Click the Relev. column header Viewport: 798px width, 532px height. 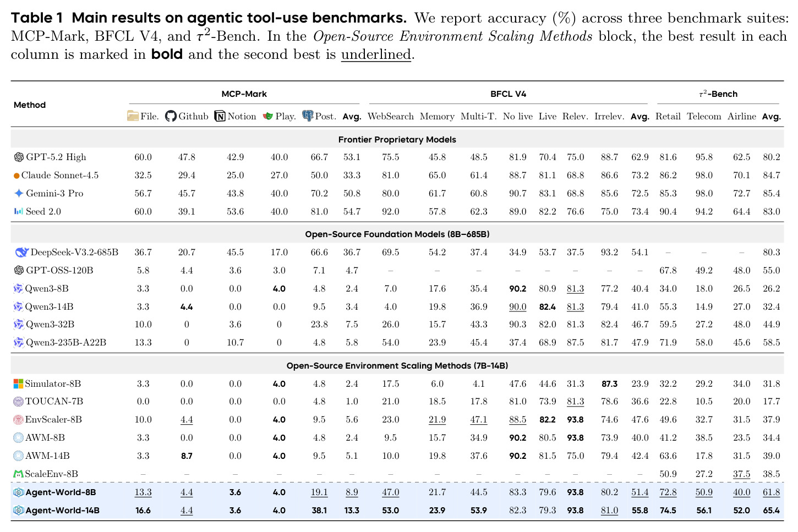(576, 117)
